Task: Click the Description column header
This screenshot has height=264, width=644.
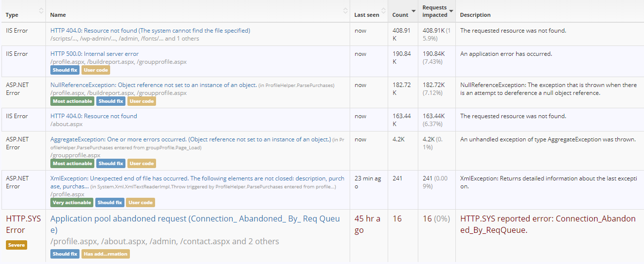Action: pos(475,15)
